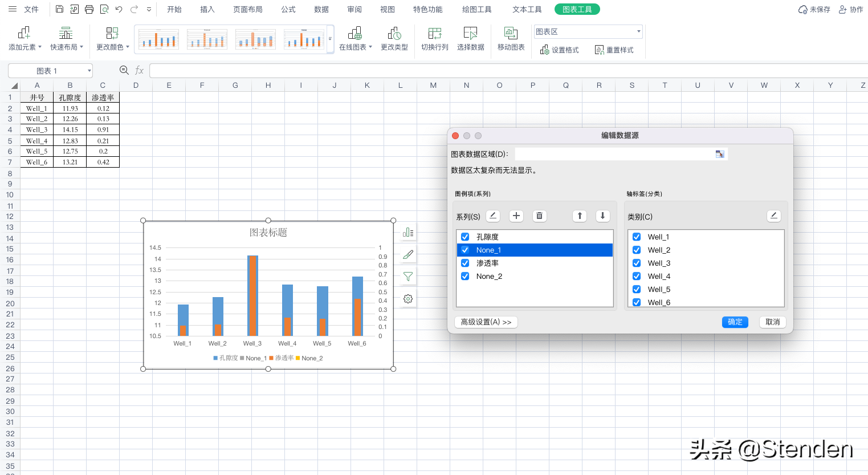This screenshot has width=868, height=475.
Task: Open the 数据 ribbon tab
Action: point(321,9)
